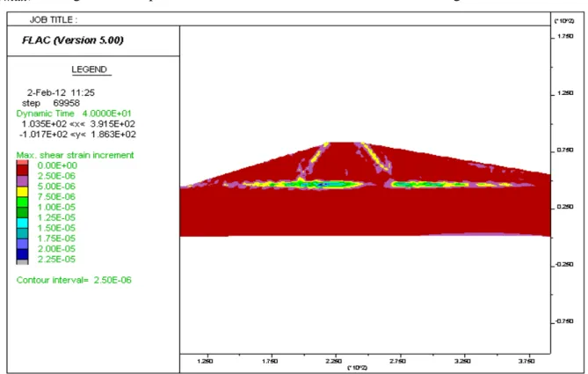Click the 0.250 vertical axis tick label
The width and height of the screenshot is (588, 374).
565,207
